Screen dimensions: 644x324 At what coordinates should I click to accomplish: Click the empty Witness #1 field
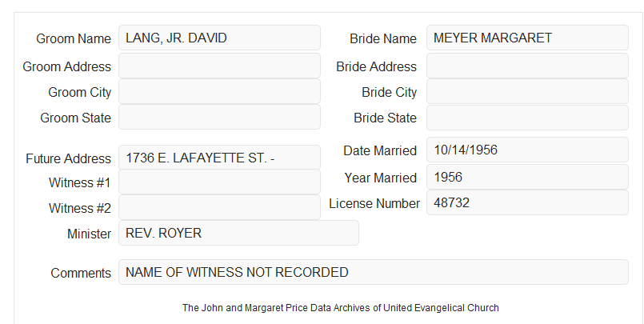pos(219,182)
